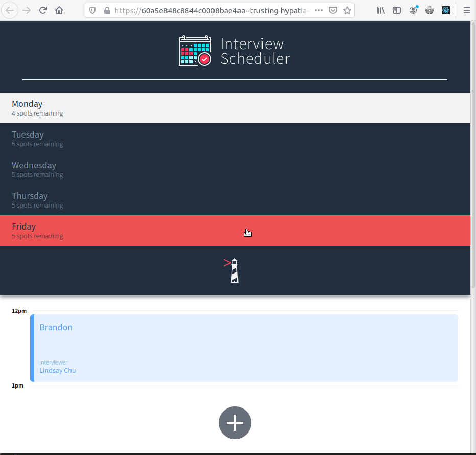This screenshot has width=476, height=455.
Task: Select Wednesday in the day list
Action: pos(235,169)
